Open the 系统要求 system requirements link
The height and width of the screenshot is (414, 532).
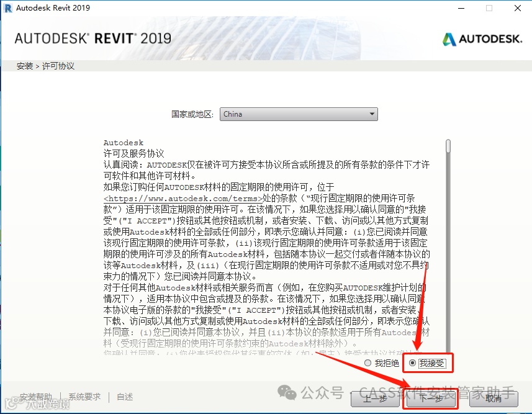click(84, 397)
